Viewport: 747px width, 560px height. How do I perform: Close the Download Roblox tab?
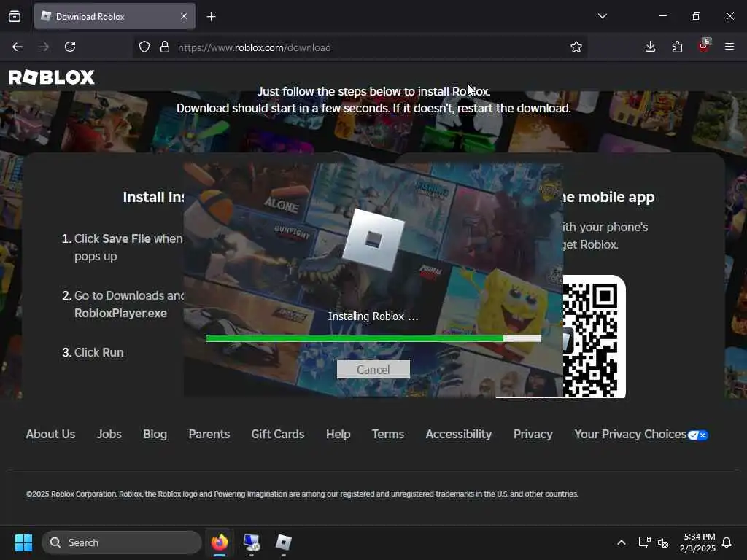184,16
